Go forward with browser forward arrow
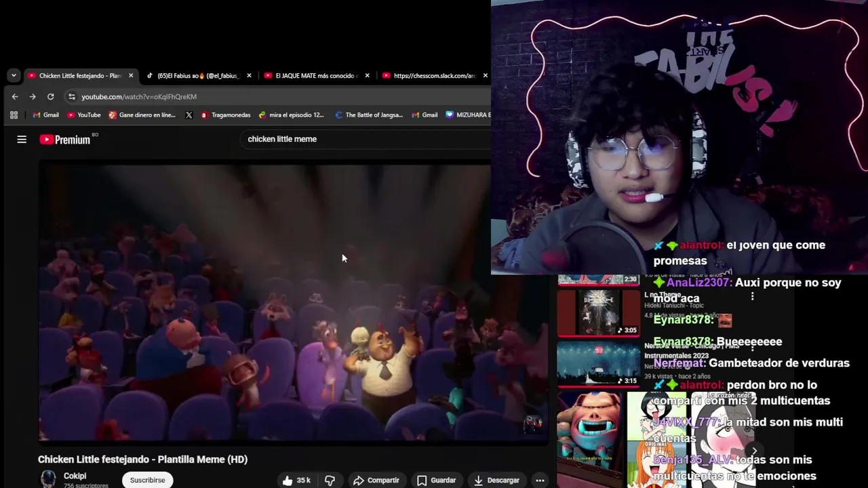868x488 pixels. coord(33,97)
